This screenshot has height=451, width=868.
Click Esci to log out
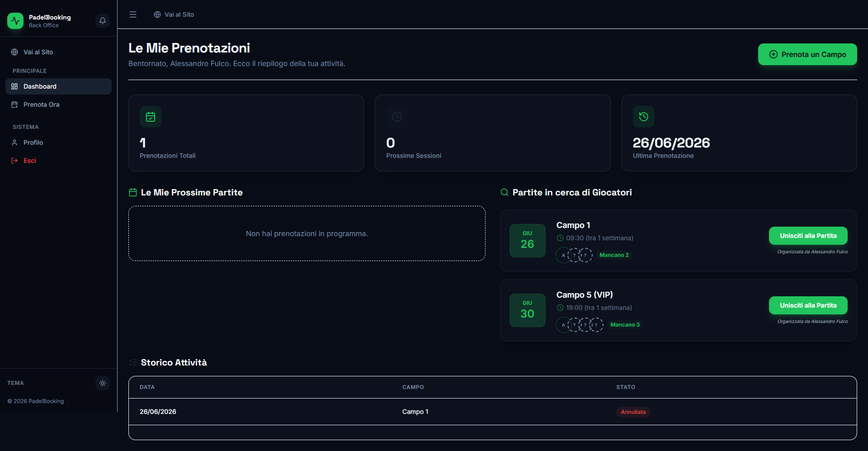pos(58,161)
